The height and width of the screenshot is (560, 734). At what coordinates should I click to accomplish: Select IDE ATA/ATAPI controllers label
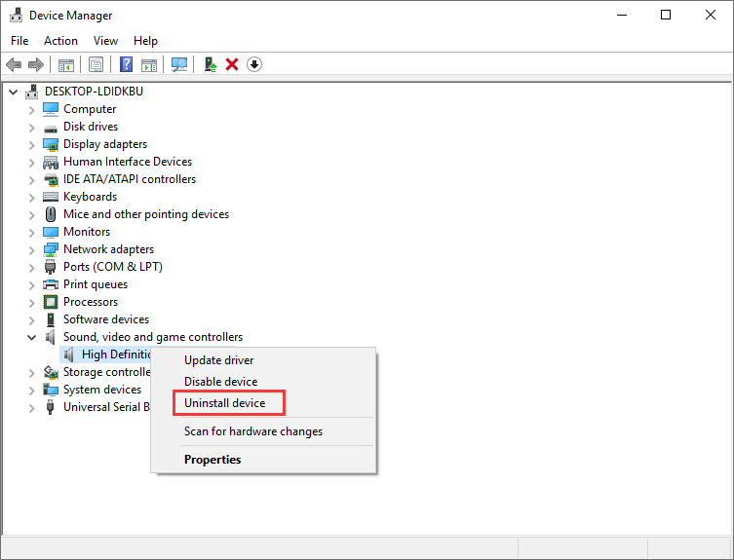[x=130, y=179]
